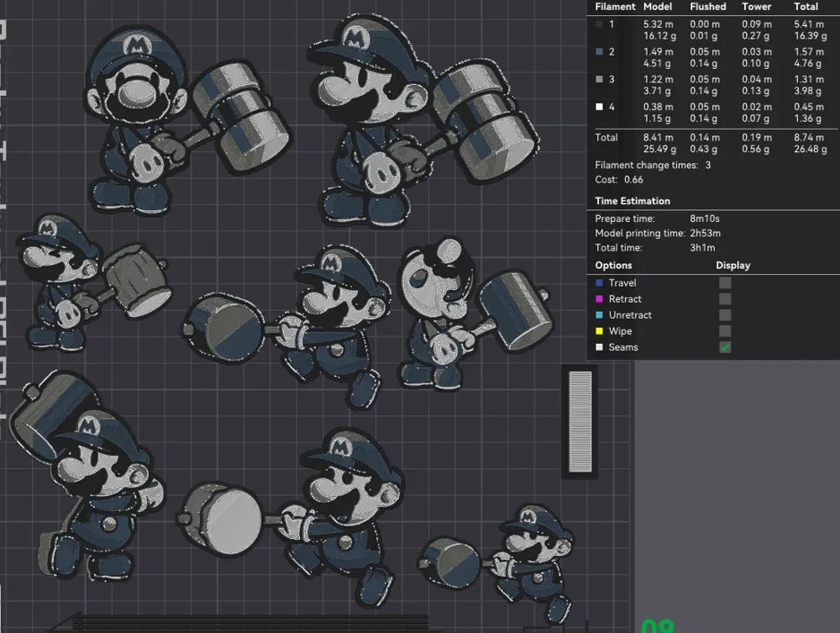Image resolution: width=840 pixels, height=633 pixels.
Task: Click filament 1 flushed 0.00 m cell
Action: (x=705, y=24)
